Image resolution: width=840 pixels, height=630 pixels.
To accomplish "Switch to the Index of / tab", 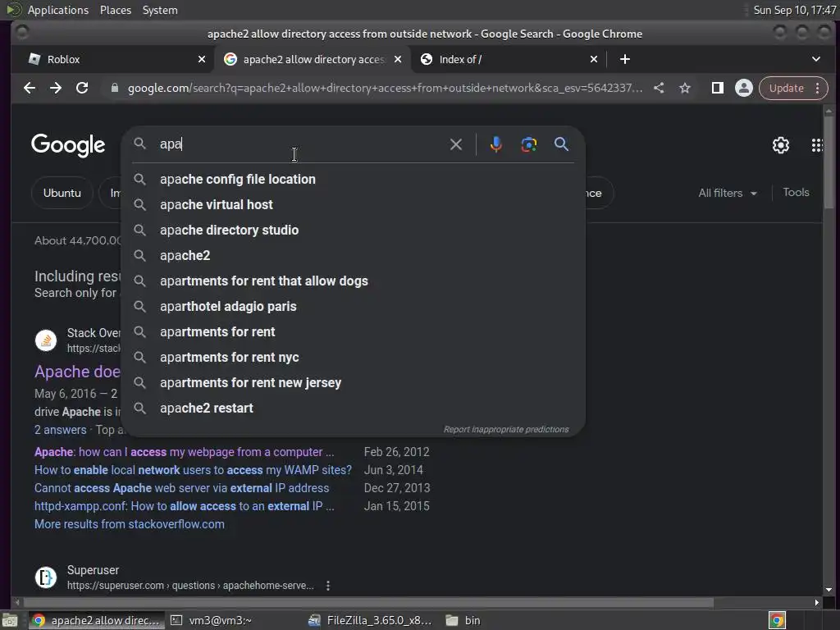I will tap(509, 59).
